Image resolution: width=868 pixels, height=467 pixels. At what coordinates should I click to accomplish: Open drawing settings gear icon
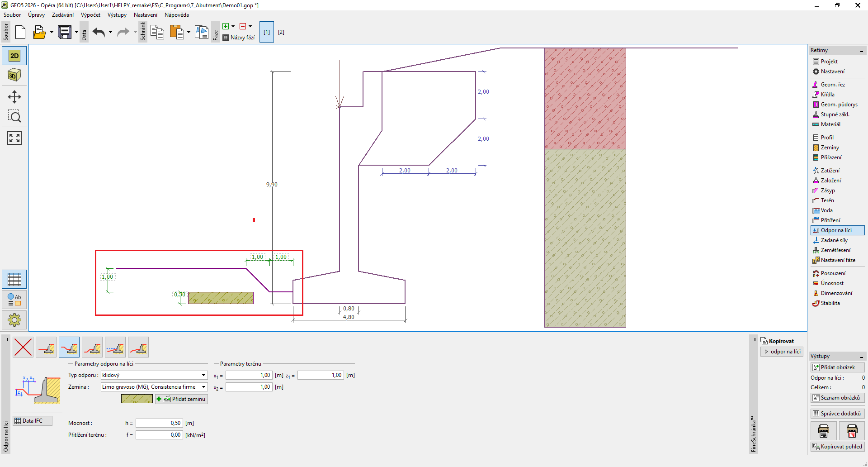click(14, 320)
